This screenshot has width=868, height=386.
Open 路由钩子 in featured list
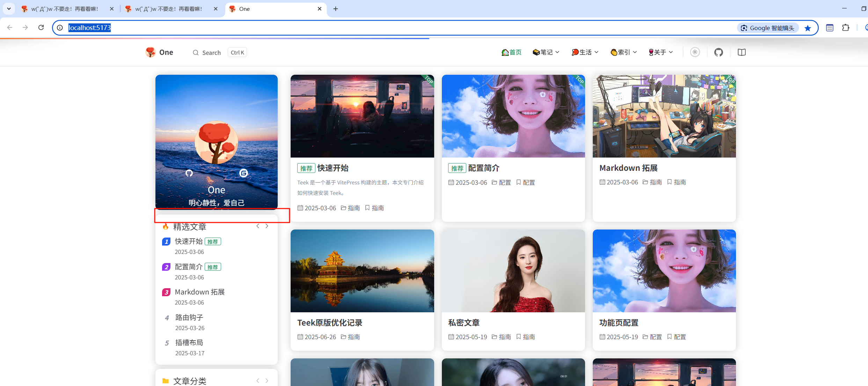(x=189, y=317)
